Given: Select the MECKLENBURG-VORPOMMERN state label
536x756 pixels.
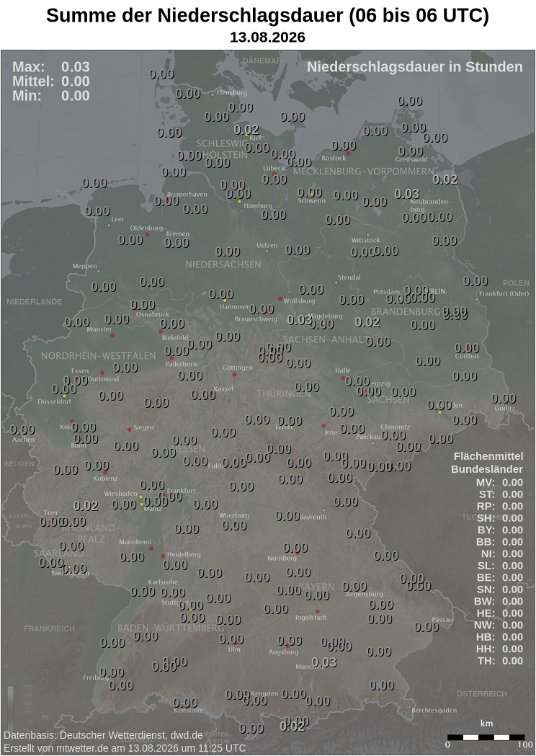Looking at the screenshot, I should (x=363, y=171).
